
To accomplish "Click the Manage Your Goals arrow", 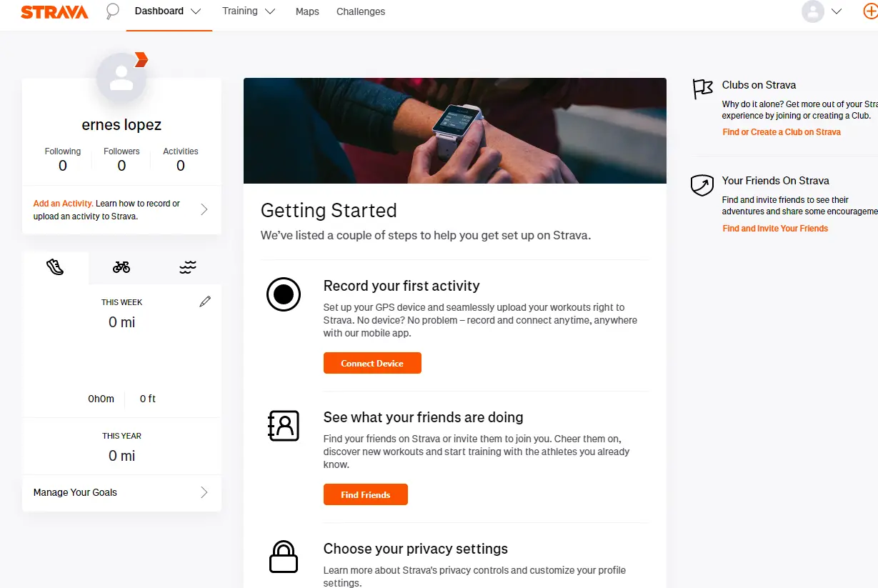I will [204, 492].
